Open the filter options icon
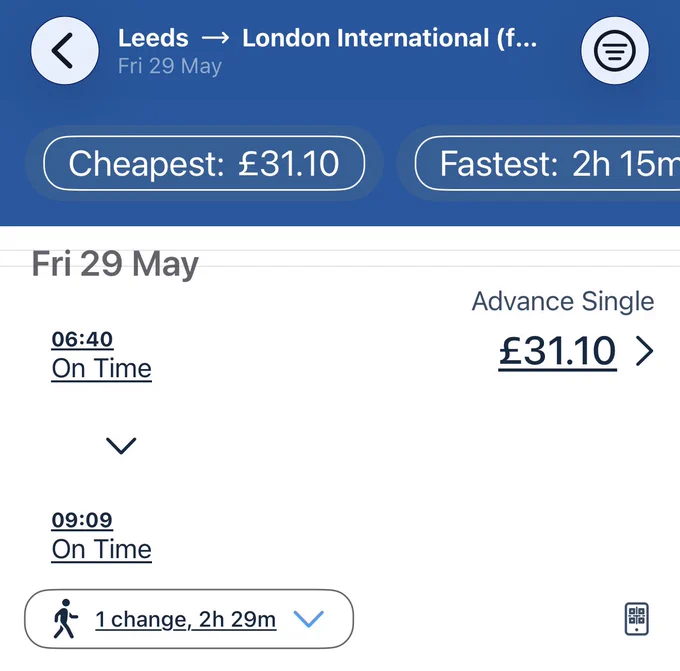 click(615, 50)
